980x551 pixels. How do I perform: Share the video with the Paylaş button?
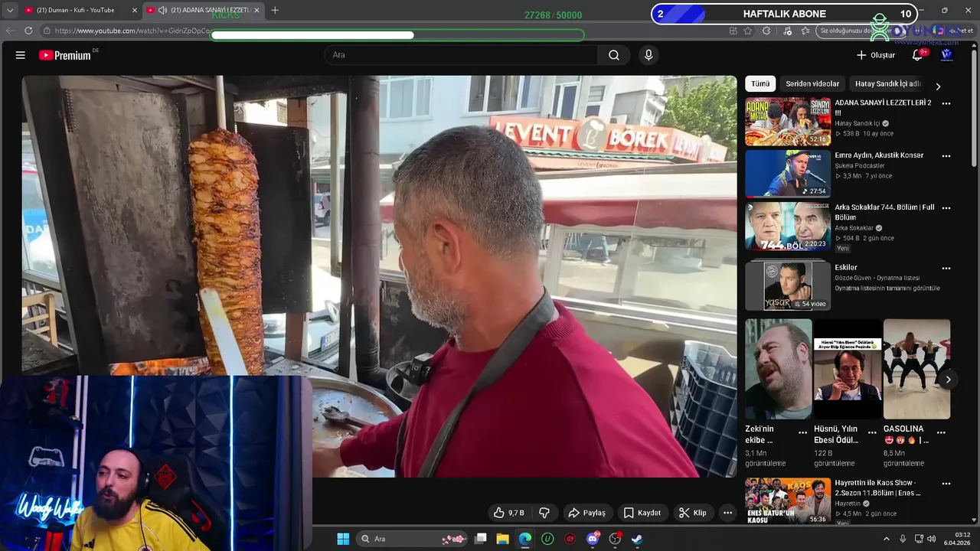pos(586,513)
